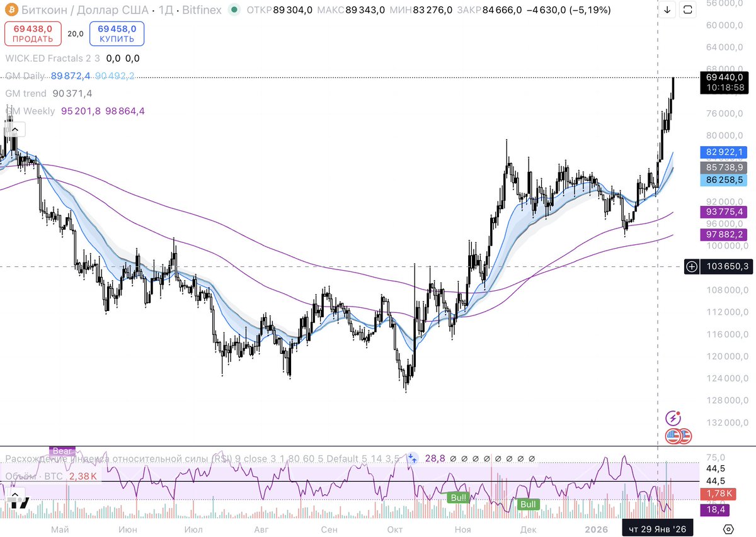The height and width of the screenshot is (537, 756).
Task: Tap 116 000,0 on the price scale
Action: tap(726, 334)
